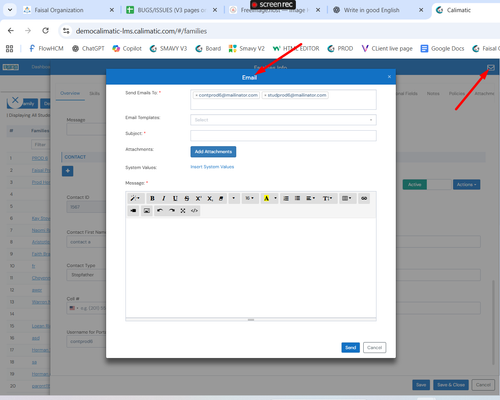This screenshot has height=400, width=500.
Task: Remove contprod6@mailinator.com recipient
Action: coord(196,95)
